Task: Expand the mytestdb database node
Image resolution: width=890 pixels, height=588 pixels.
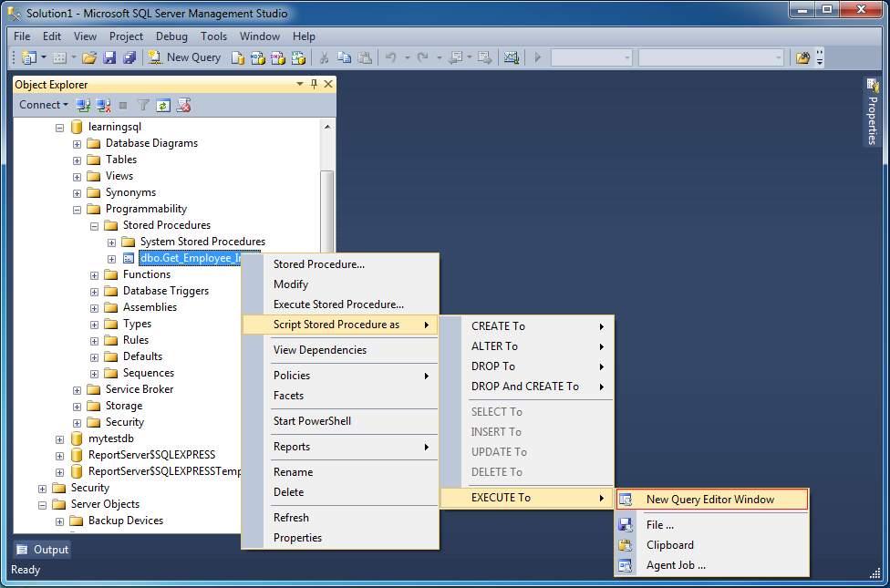Action: (59, 440)
